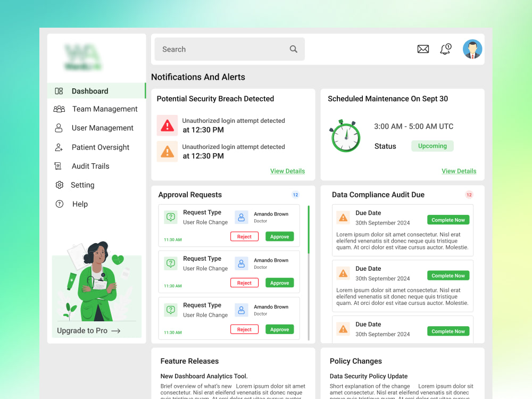Click the magnifier icon in search bar
This screenshot has width=532, height=399.
click(x=294, y=49)
